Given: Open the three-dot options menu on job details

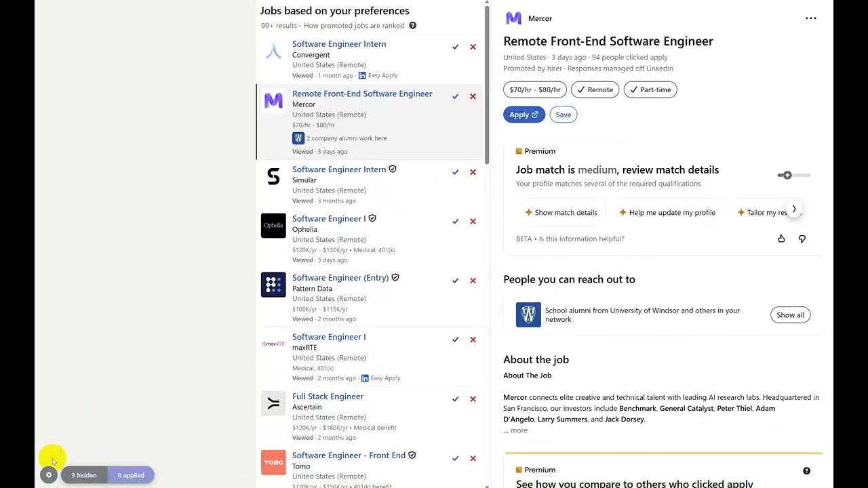Looking at the screenshot, I should point(811,18).
